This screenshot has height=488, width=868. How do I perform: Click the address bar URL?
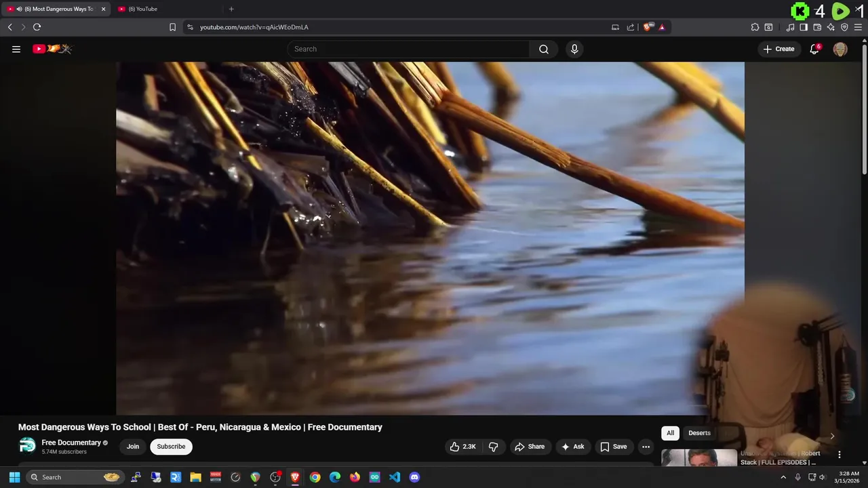click(254, 27)
